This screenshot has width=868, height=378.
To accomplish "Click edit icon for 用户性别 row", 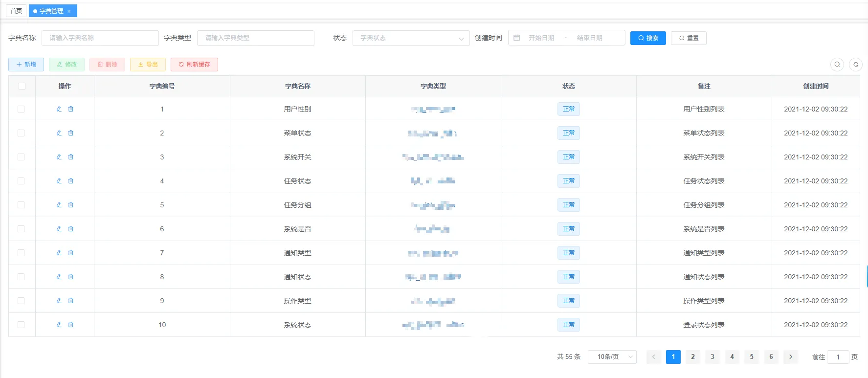I will [x=59, y=109].
